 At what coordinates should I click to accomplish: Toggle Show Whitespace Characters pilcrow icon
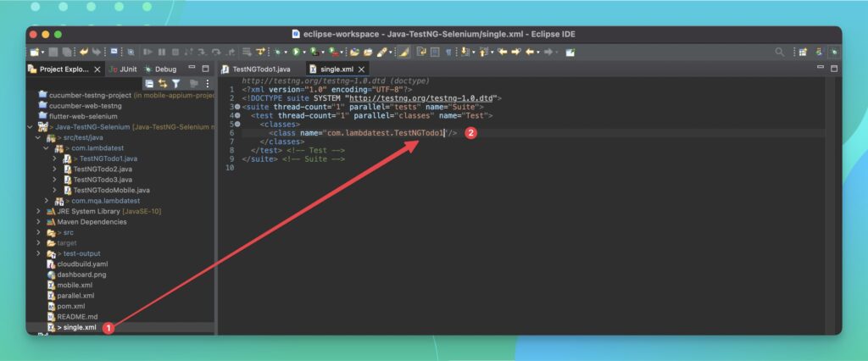coord(449,52)
